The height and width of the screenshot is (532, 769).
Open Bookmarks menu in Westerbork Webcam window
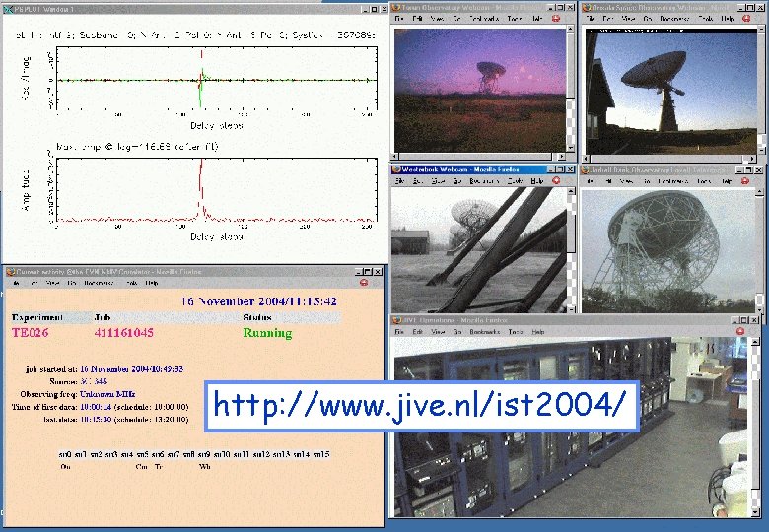[484, 180]
